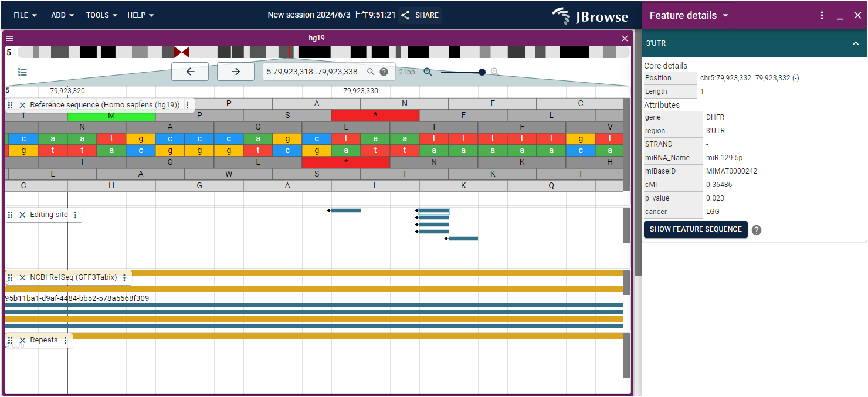Open the Feature details dropdown
This screenshot has width=868, height=397.
(x=689, y=16)
